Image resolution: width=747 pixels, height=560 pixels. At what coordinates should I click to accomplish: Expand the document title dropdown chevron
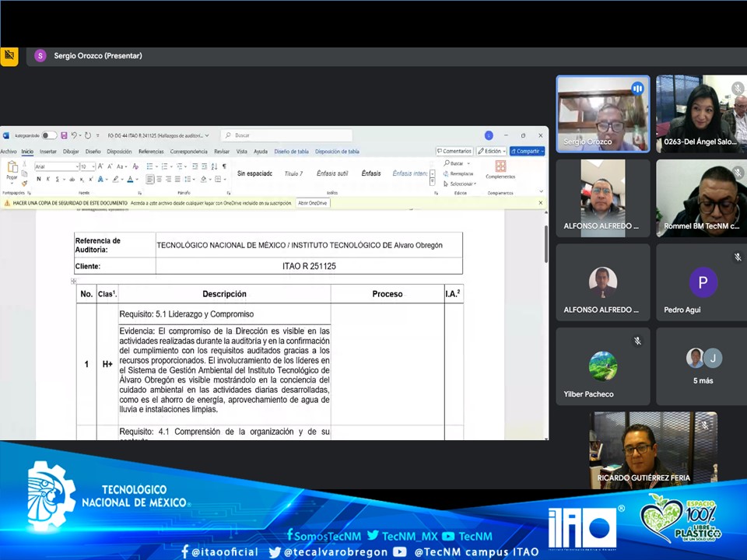pyautogui.click(x=207, y=135)
